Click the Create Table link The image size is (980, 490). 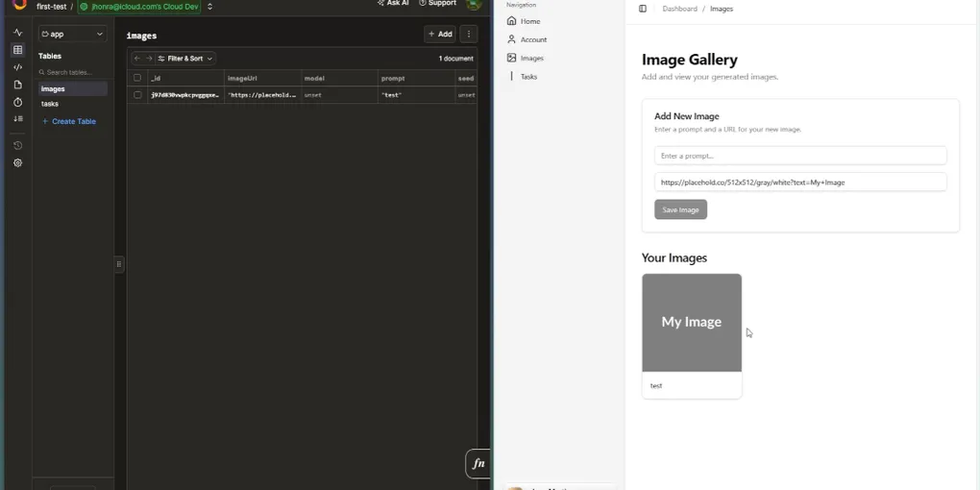[69, 121]
